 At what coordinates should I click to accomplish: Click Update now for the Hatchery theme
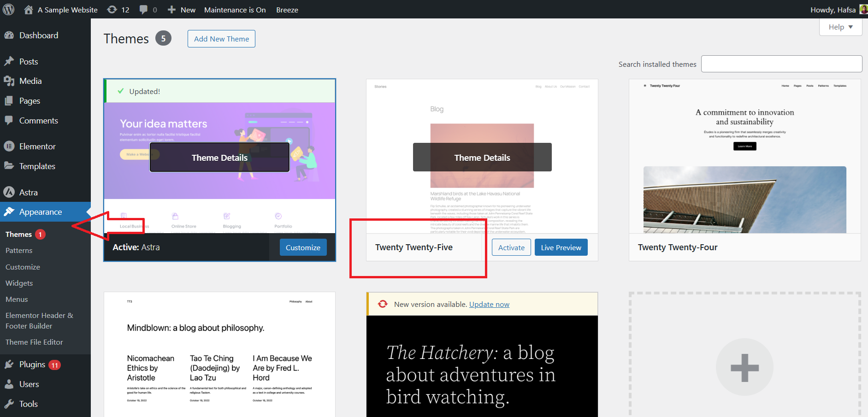[489, 304]
